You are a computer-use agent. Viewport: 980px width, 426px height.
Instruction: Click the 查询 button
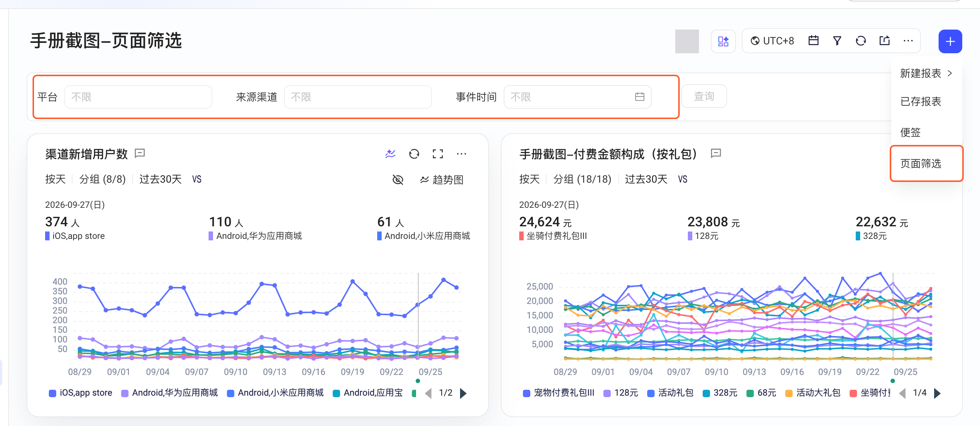[x=704, y=96]
